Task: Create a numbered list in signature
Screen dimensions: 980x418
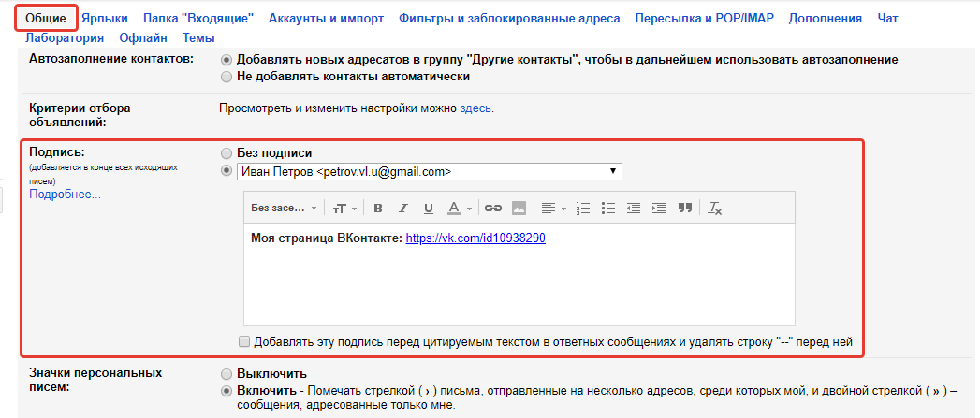Action: coord(583,208)
